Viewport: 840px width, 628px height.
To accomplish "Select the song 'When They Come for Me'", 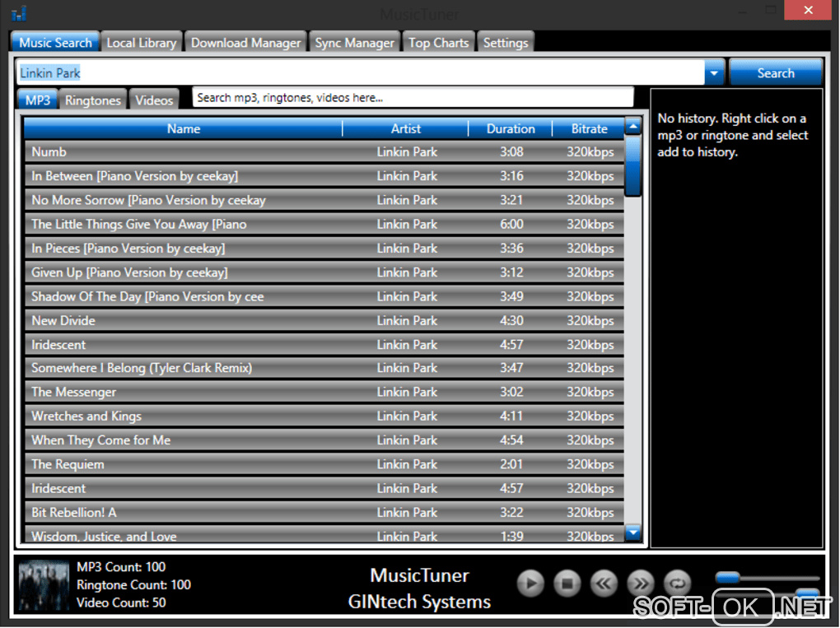I will coord(324,440).
